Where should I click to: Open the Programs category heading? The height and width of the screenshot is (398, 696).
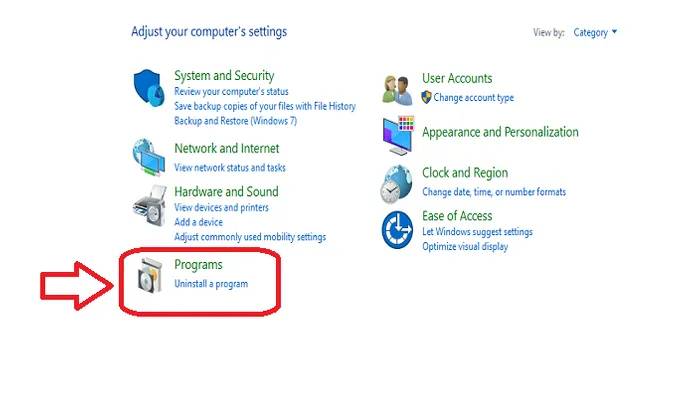click(198, 265)
